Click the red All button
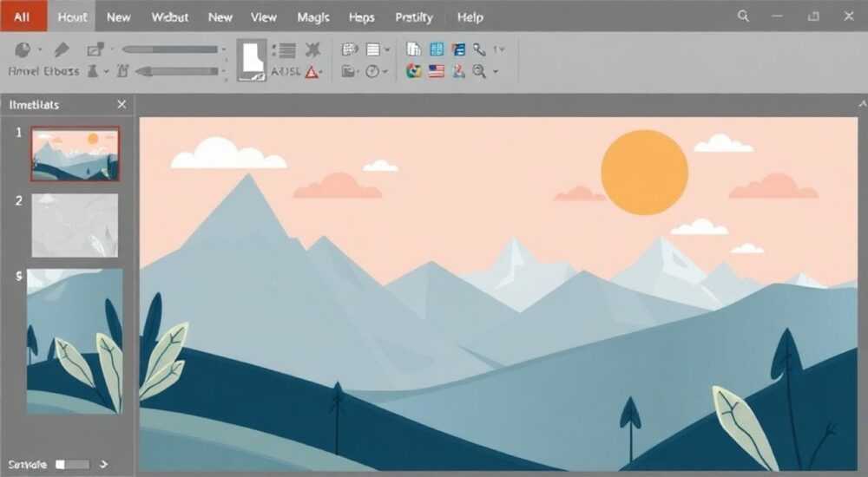The height and width of the screenshot is (477, 868). pyautogui.click(x=22, y=16)
